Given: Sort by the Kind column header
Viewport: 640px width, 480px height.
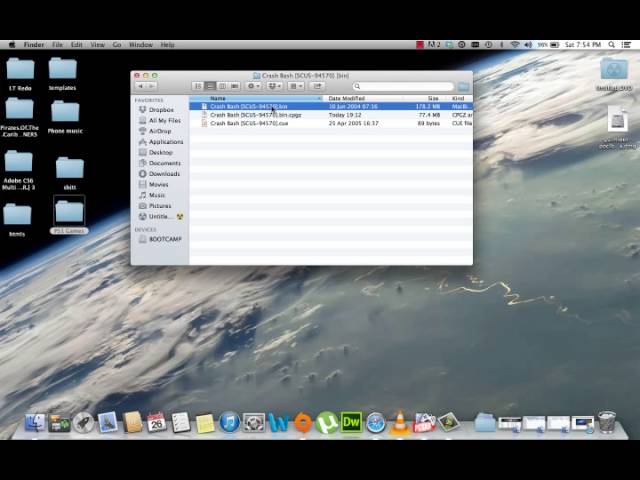Looking at the screenshot, I should [460, 98].
